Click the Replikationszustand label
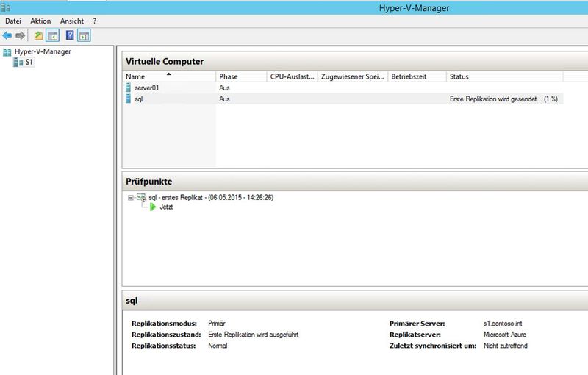 pyautogui.click(x=166, y=335)
